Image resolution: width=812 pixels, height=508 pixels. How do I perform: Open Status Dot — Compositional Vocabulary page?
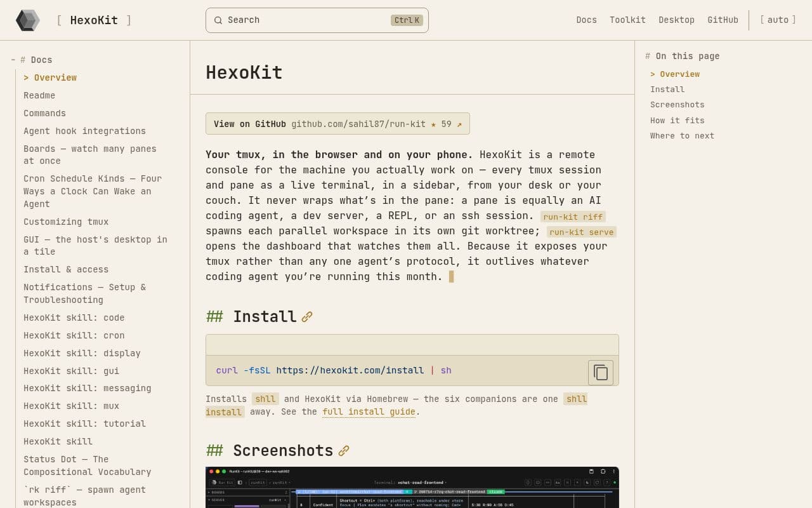[87, 465]
